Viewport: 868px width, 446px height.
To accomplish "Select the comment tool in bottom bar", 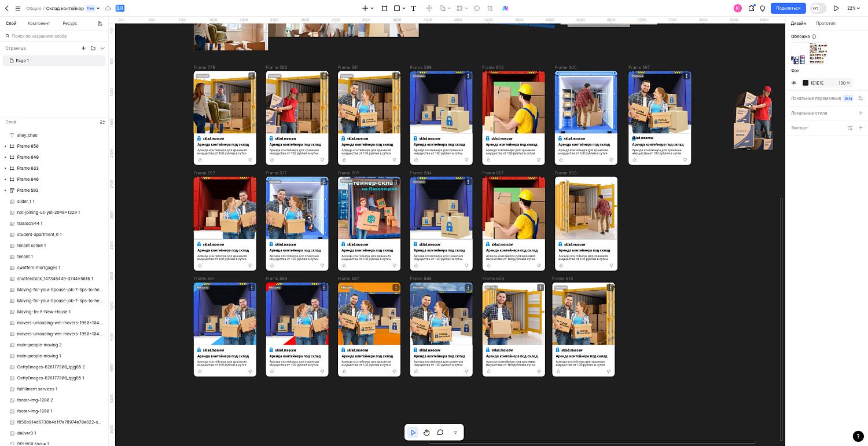I will pyautogui.click(x=440, y=432).
